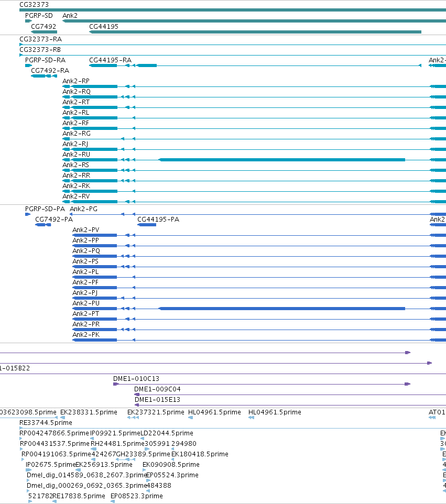Select transcript CG32373-RB
446x504 pixels.
click(40, 50)
